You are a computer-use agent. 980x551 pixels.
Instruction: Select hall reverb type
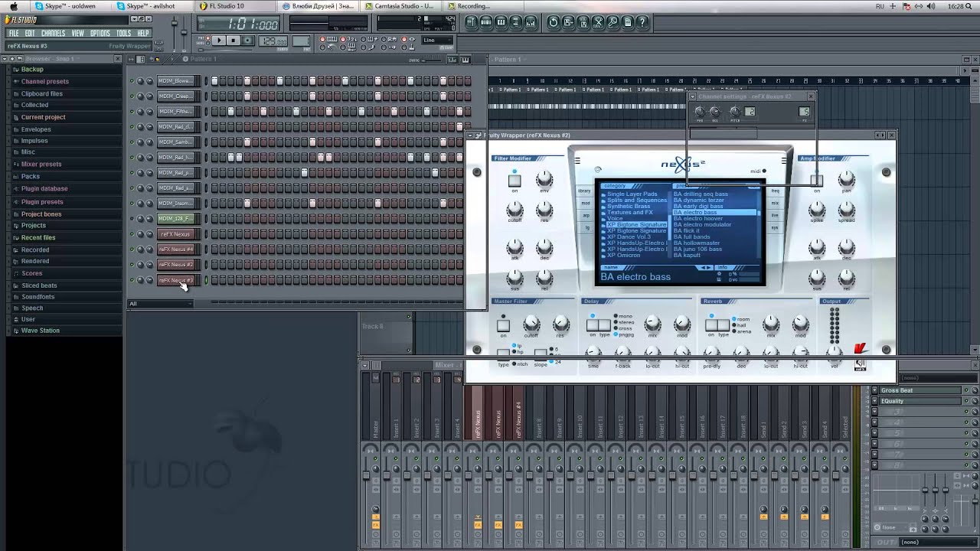tap(739, 325)
